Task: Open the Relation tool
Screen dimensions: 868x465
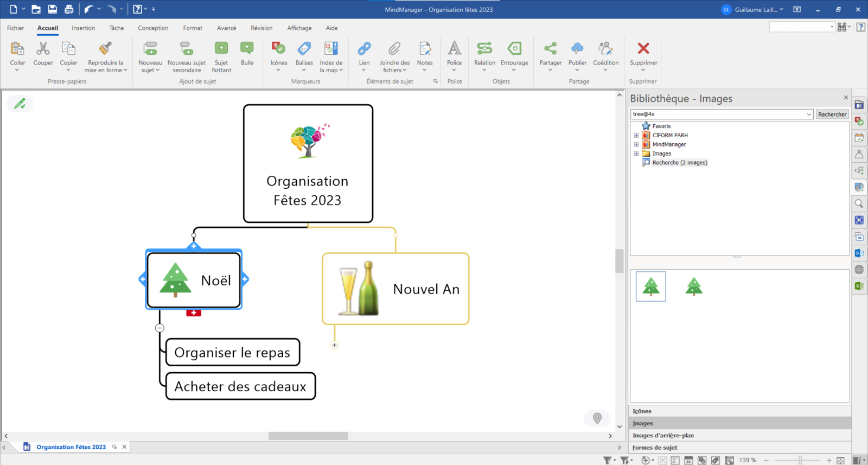Action: coord(484,49)
